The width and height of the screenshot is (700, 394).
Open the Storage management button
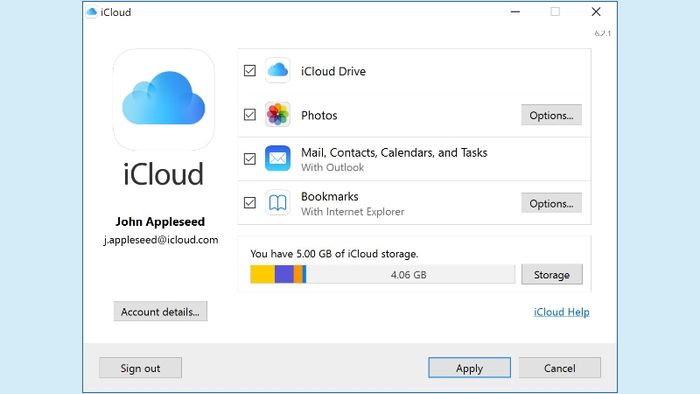click(552, 274)
